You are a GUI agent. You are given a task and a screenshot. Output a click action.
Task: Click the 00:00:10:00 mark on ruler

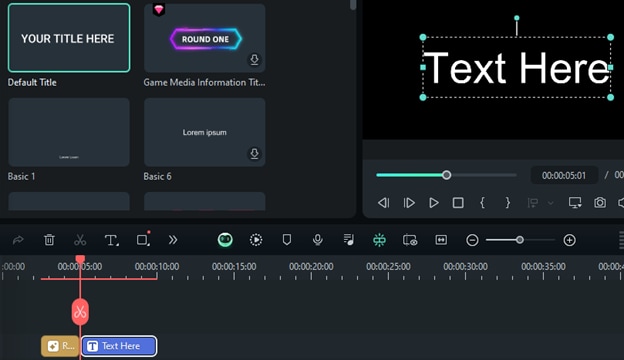(157, 267)
